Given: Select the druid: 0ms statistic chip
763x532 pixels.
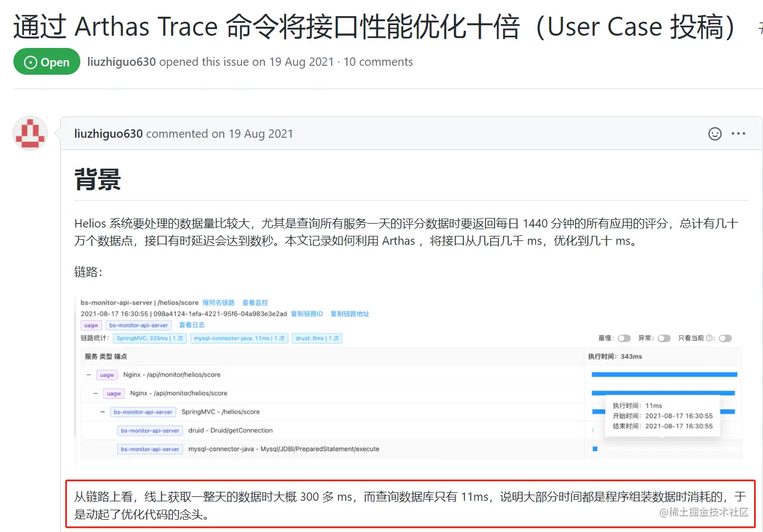Looking at the screenshot, I should (x=317, y=338).
